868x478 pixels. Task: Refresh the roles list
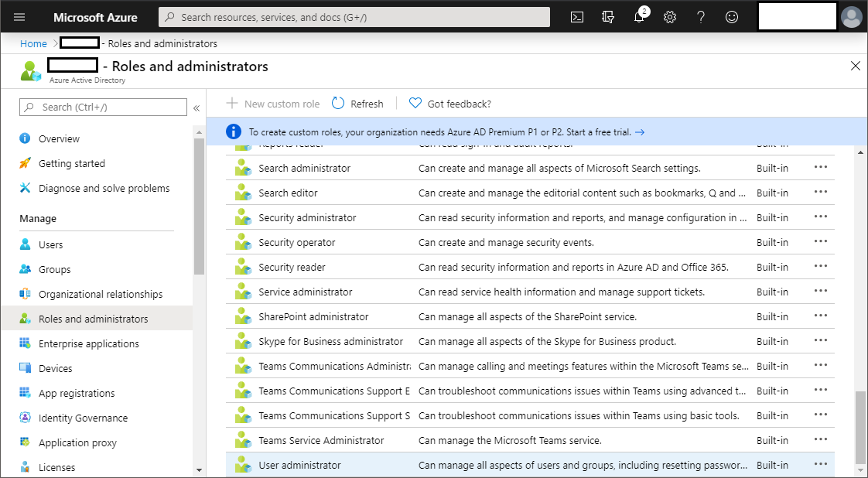[357, 104]
